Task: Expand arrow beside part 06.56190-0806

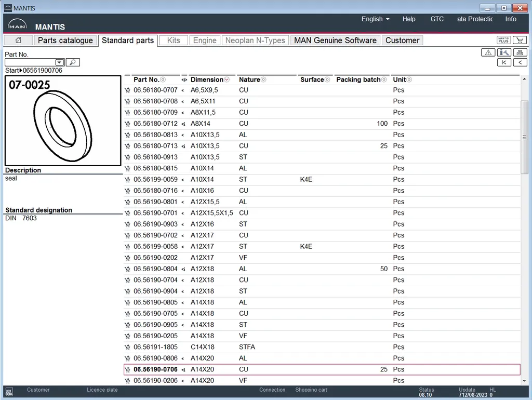Action: (183, 358)
